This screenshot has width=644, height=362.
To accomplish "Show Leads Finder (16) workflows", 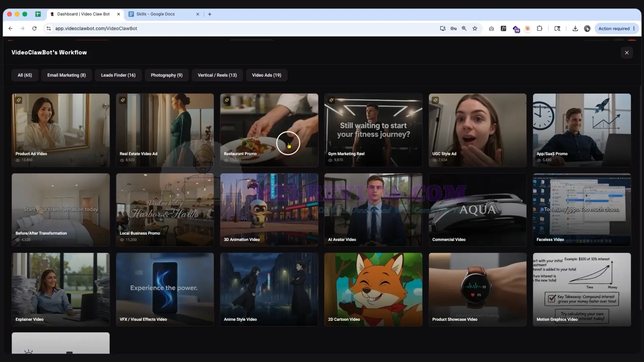I will [118, 75].
